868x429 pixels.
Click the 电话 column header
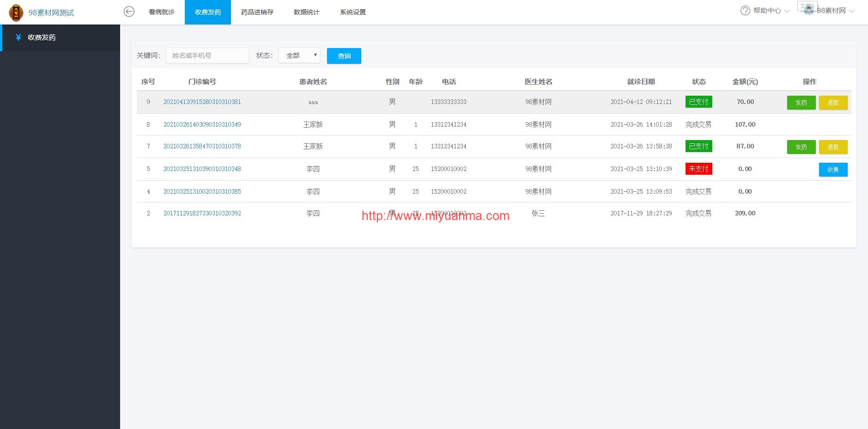[x=449, y=82]
